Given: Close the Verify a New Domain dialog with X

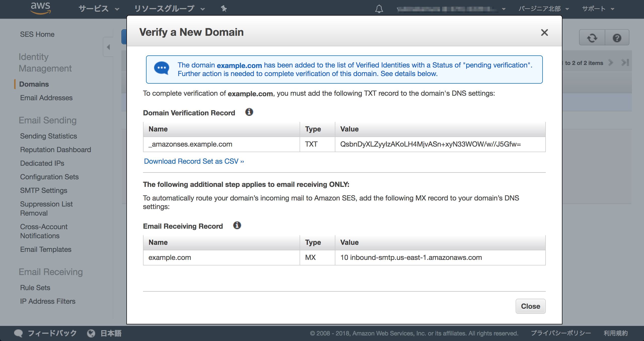Looking at the screenshot, I should [544, 32].
